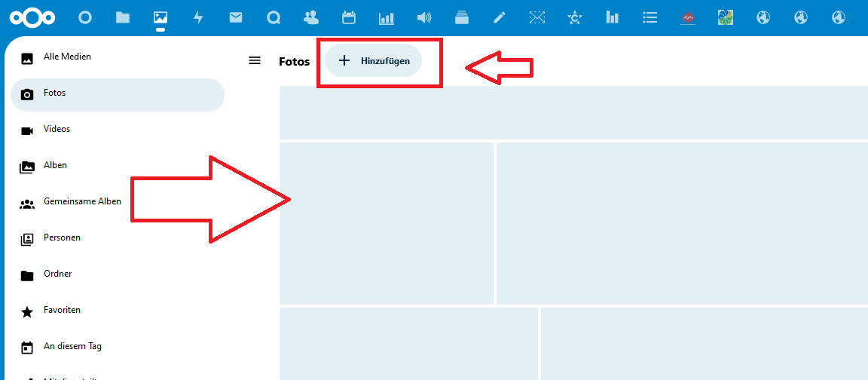Open Favoriten in the sidebar

[118, 311]
